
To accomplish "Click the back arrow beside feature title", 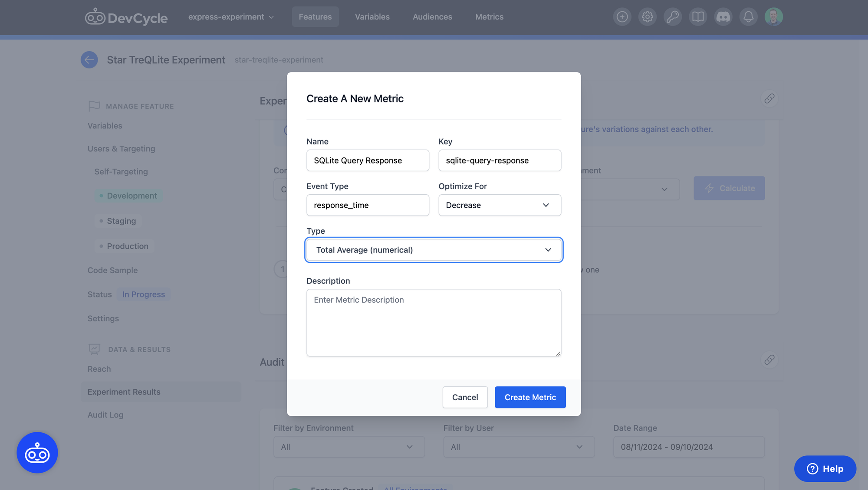I will coord(89,60).
